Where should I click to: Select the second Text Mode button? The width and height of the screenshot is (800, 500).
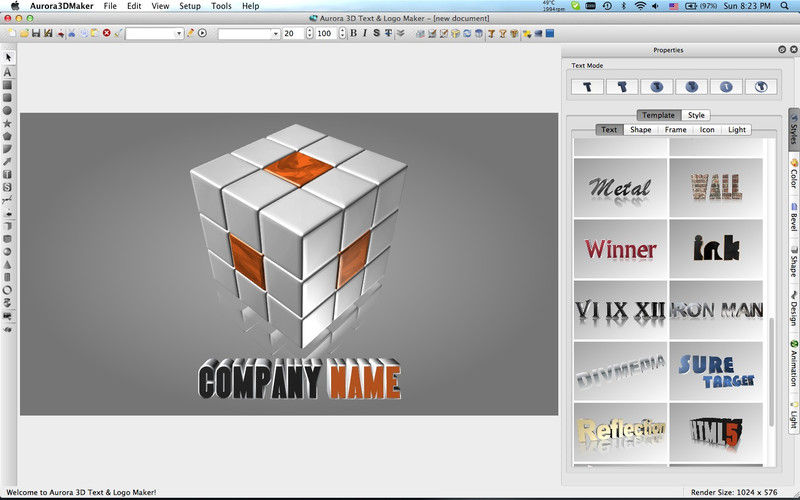(622, 87)
